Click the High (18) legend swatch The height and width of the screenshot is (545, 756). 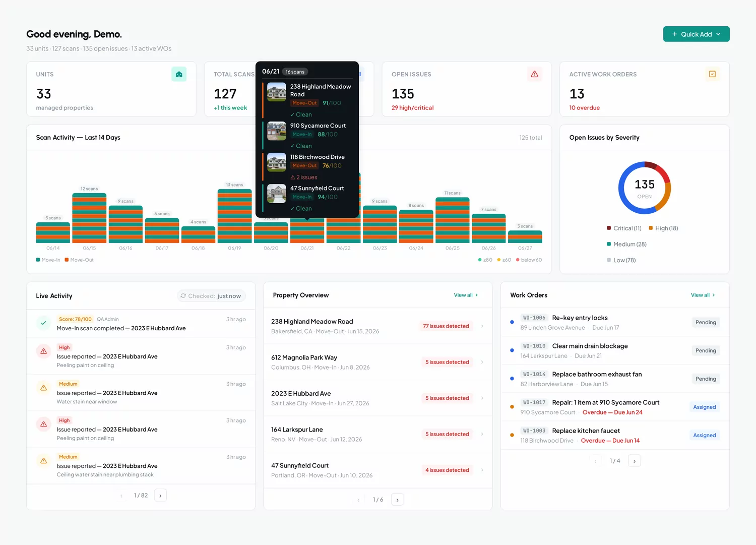pyautogui.click(x=651, y=228)
